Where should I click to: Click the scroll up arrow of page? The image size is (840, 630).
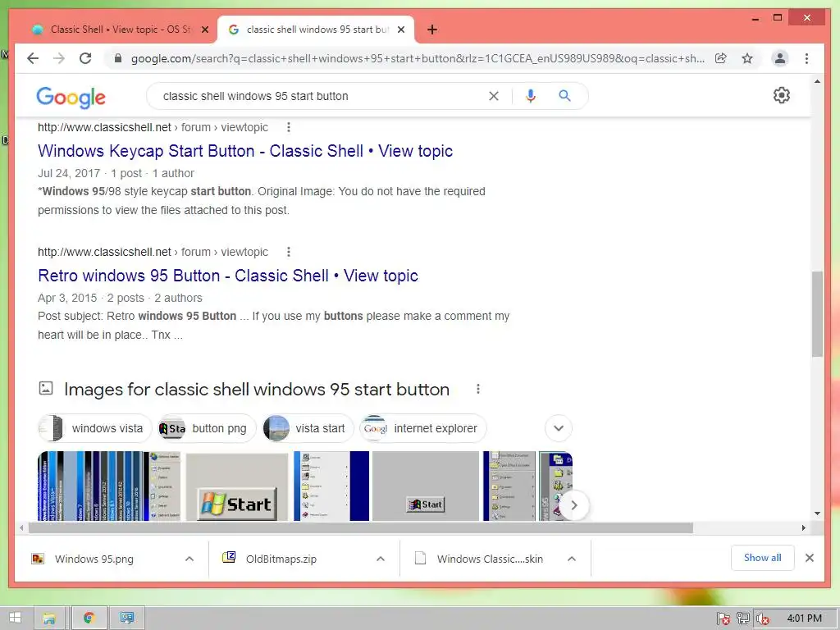pos(817,81)
